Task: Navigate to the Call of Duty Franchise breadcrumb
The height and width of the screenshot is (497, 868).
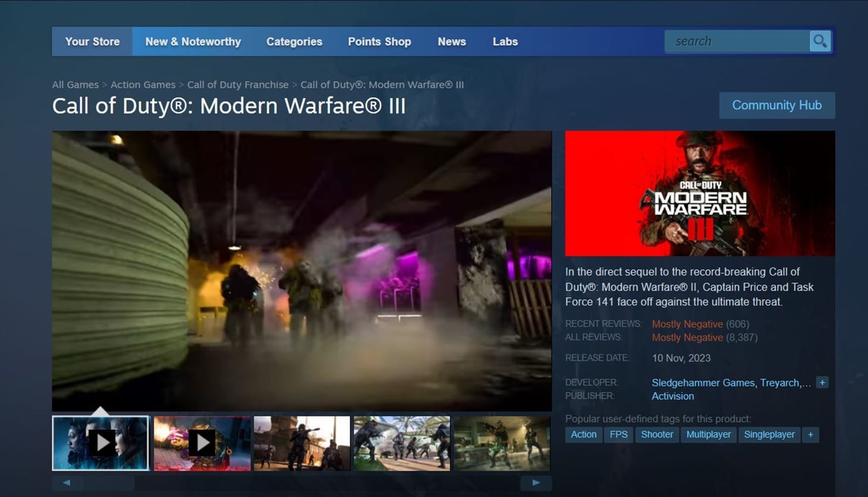Action: point(237,84)
